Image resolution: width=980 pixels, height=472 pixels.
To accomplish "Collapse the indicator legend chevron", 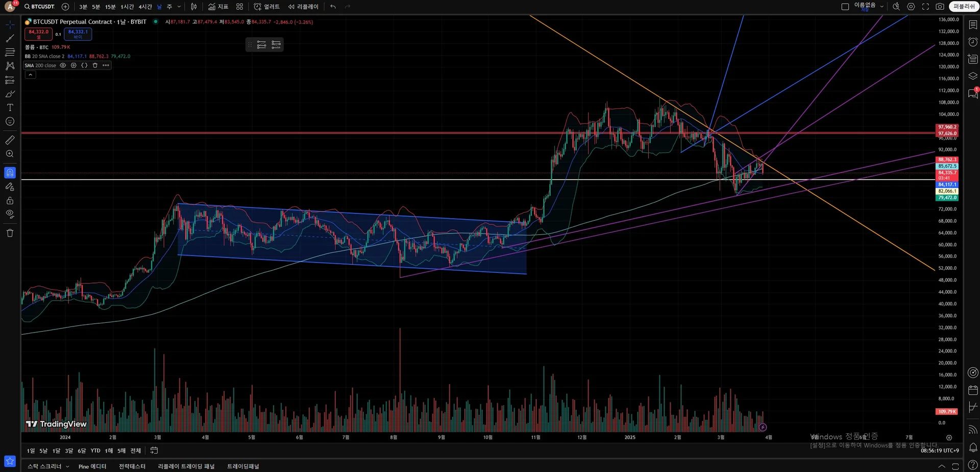I will pyautogui.click(x=30, y=75).
